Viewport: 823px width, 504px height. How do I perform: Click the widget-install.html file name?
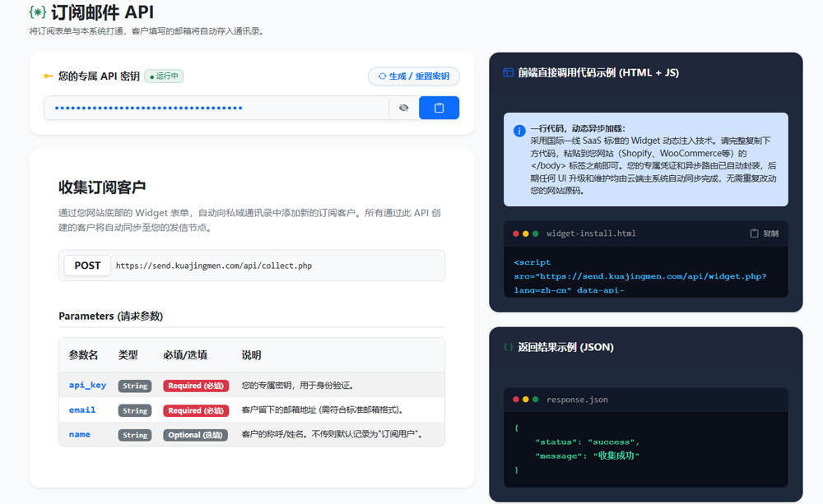(591, 234)
